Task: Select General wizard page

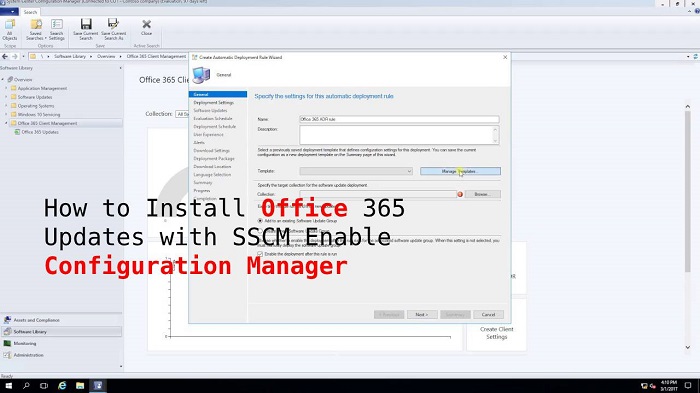Action: pos(217,94)
